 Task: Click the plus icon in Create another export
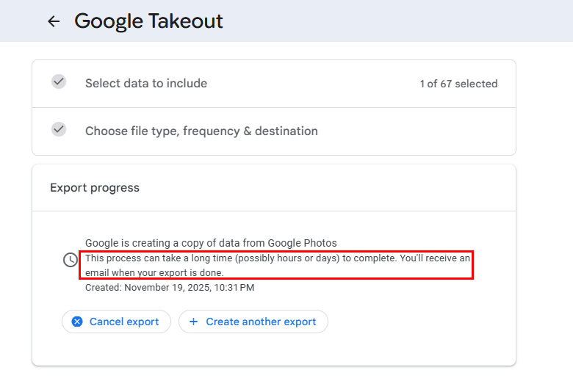coord(194,322)
